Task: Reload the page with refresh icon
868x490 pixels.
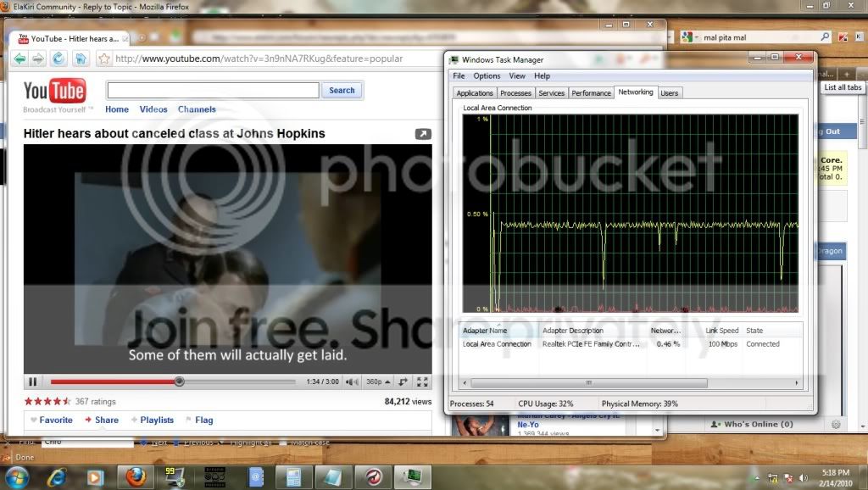Action: coord(58,58)
